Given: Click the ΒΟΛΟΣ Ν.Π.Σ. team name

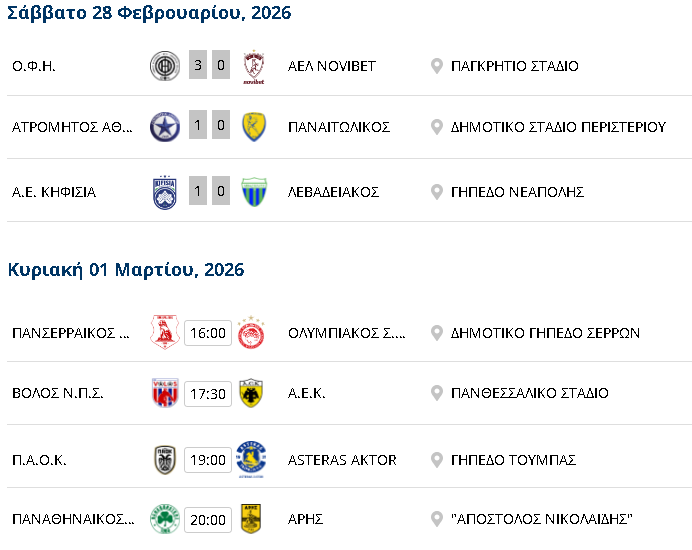Looking at the screenshot, I should point(58,393).
